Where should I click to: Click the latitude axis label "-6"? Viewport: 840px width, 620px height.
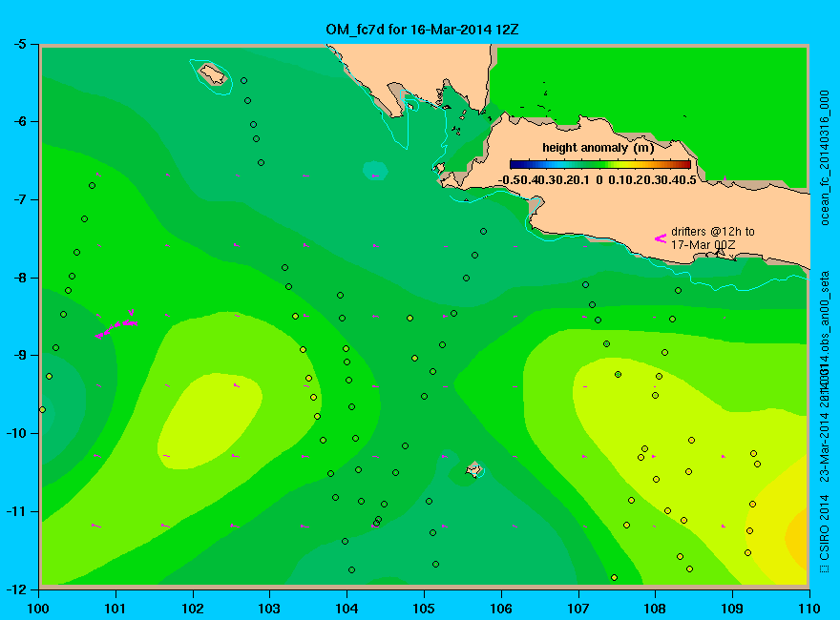19,121
